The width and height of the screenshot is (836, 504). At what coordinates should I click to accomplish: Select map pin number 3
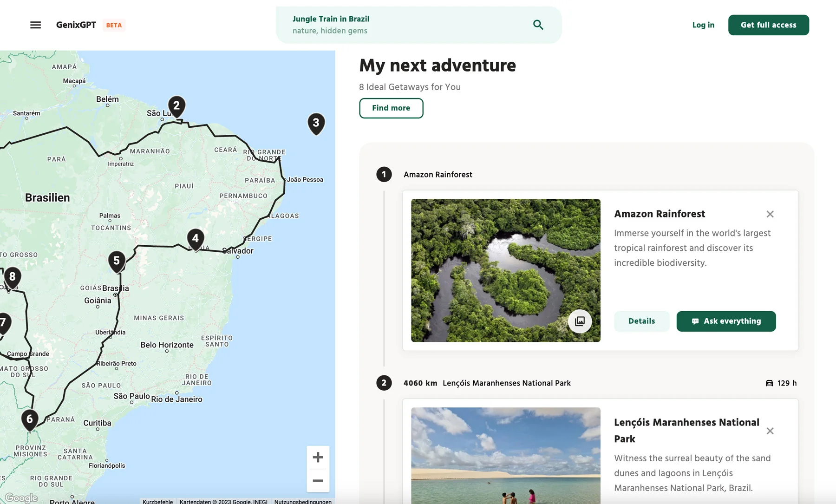point(316,124)
